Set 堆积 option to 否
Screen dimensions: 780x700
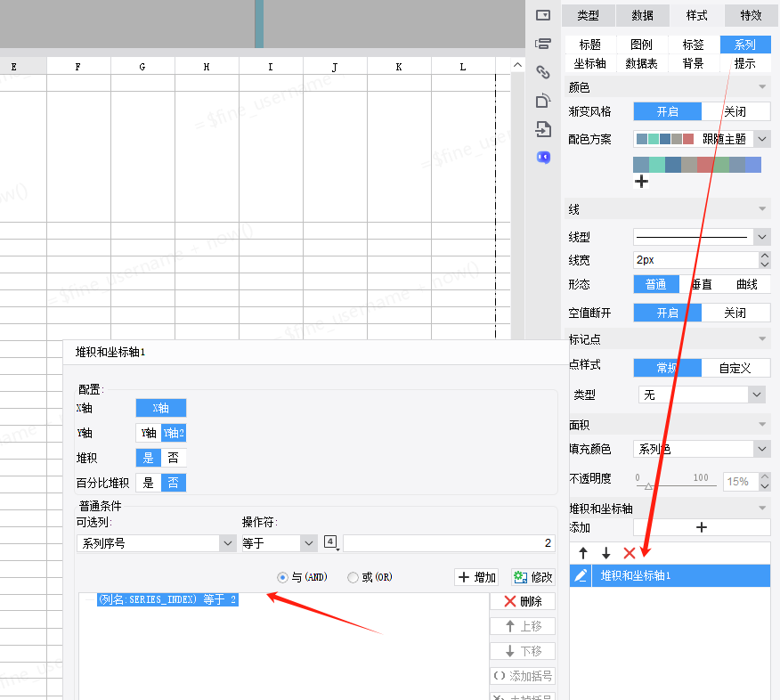[173, 458]
